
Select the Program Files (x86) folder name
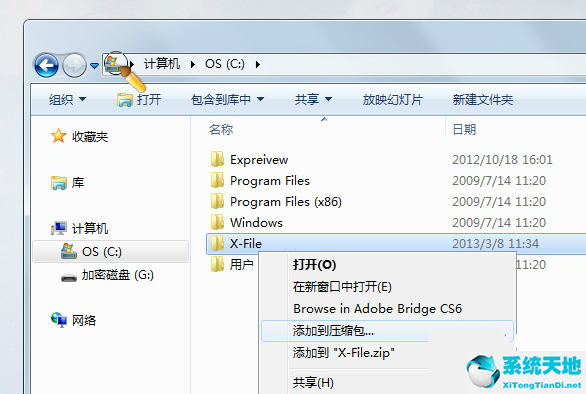click(x=286, y=202)
